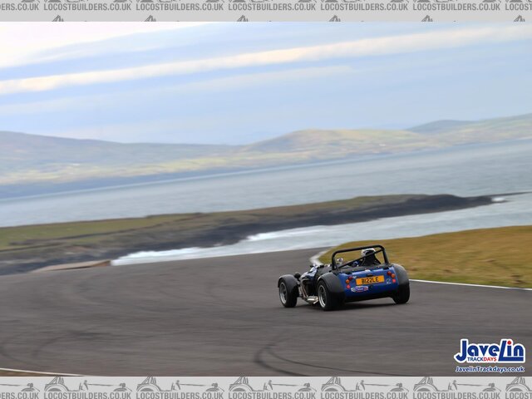Click the car's black roll bar

coord(358,249)
